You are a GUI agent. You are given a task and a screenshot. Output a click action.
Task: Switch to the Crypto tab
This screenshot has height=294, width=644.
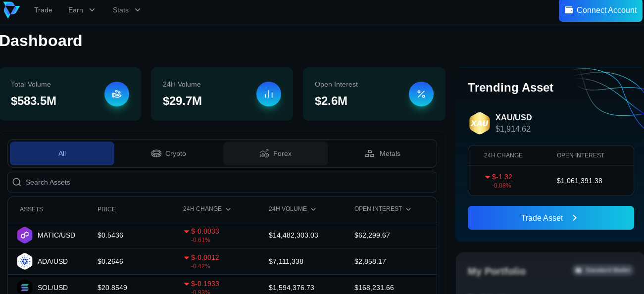pos(169,153)
